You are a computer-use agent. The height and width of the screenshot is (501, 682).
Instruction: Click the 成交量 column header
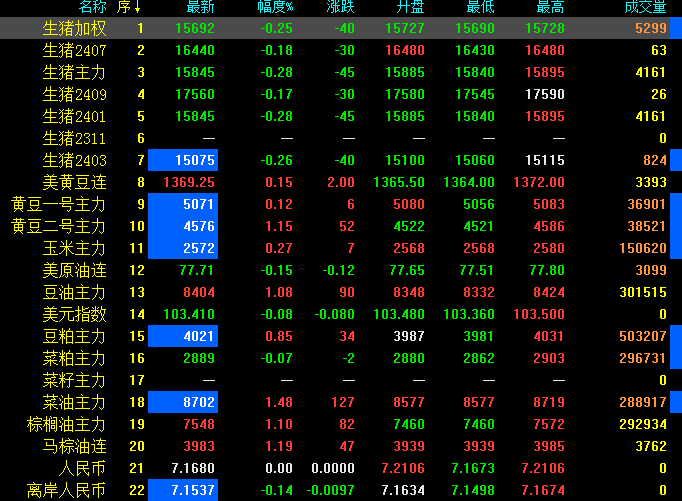[x=645, y=7]
